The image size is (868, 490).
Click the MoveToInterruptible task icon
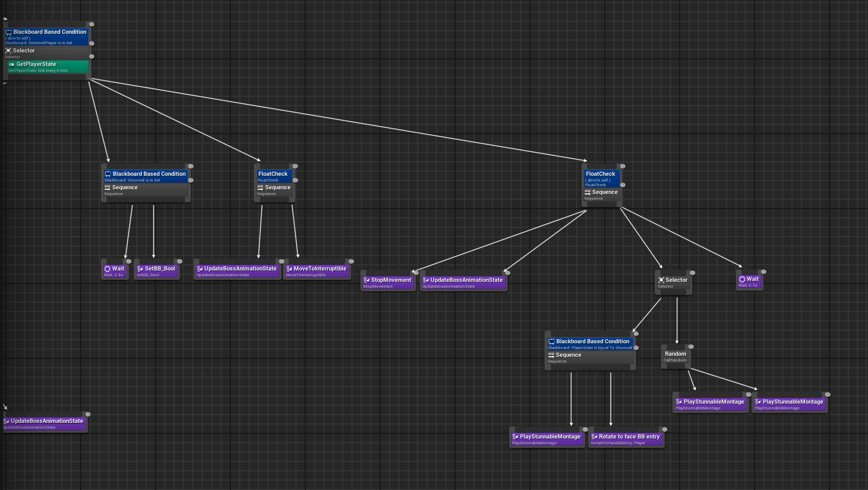pyautogui.click(x=289, y=269)
